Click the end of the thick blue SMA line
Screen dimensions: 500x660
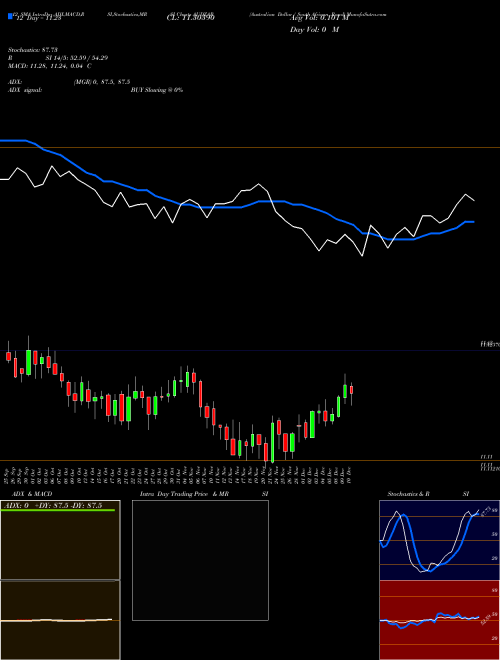473,221
